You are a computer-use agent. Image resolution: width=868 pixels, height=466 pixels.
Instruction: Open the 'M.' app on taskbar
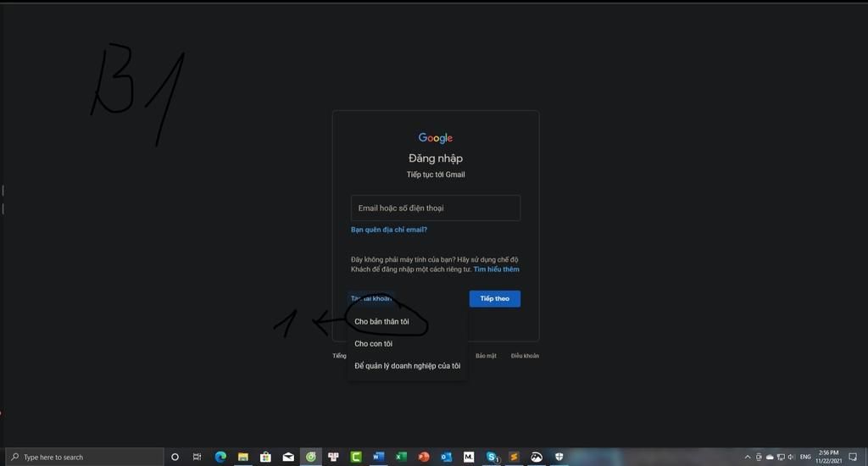pos(469,458)
